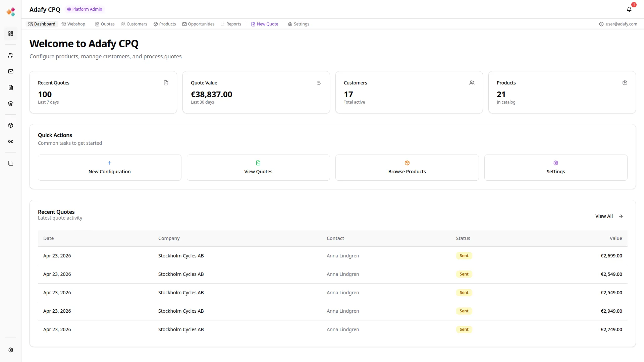The image size is (644, 362).
Task: Click the user@adafy.com account label
Action: pyautogui.click(x=618, y=24)
